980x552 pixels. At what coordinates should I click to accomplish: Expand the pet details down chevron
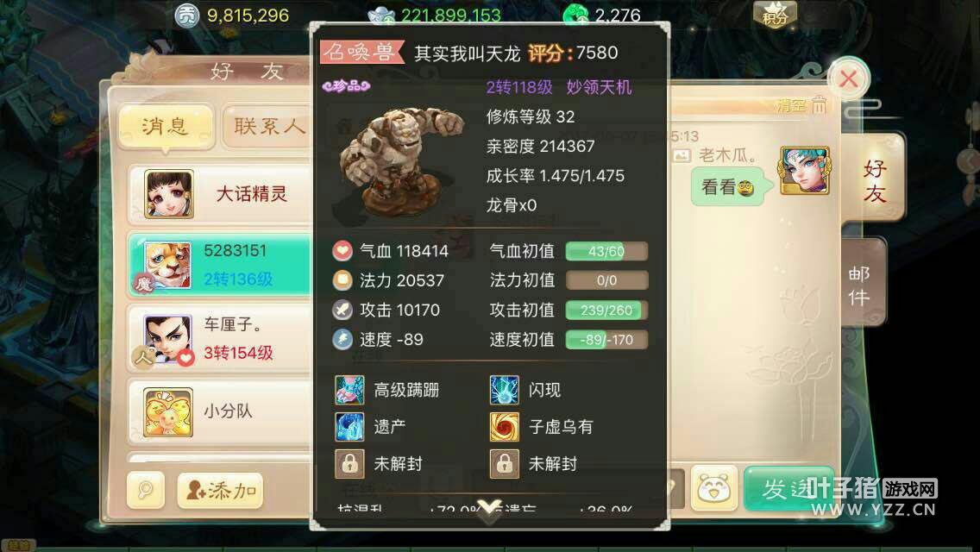click(x=489, y=510)
